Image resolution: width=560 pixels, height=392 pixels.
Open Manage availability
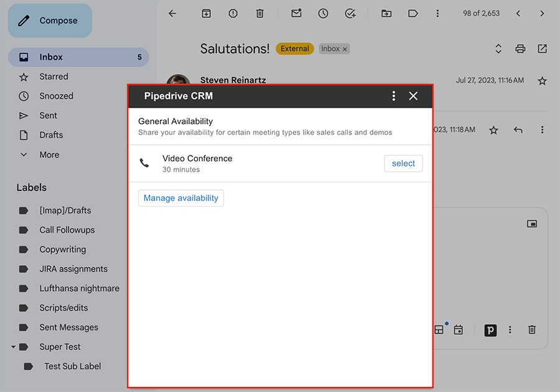tap(181, 198)
